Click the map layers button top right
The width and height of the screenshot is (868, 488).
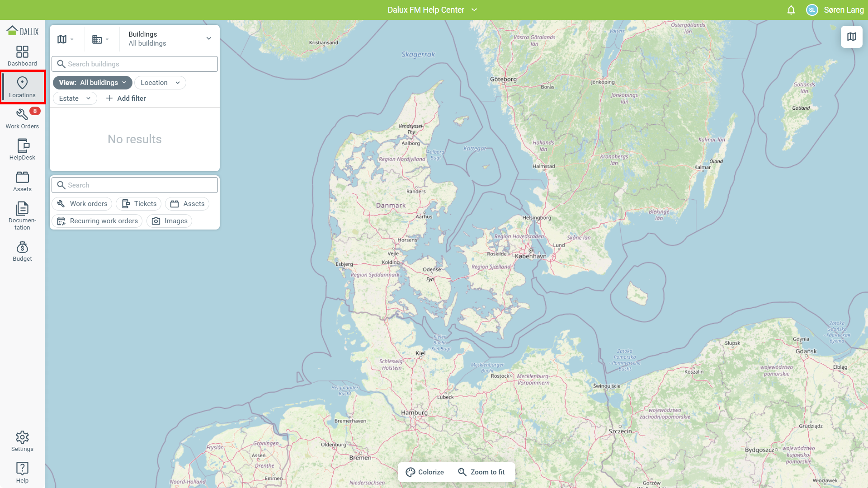[x=851, y=37]
